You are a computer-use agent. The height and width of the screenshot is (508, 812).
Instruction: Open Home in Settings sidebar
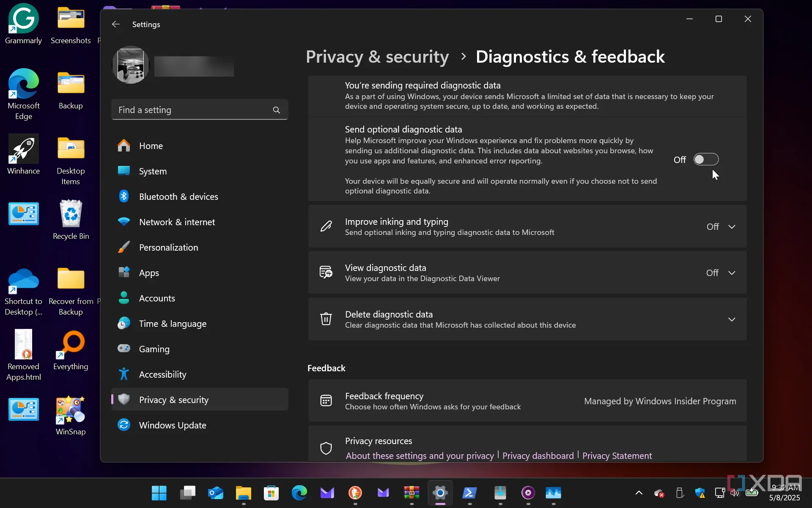200,146
